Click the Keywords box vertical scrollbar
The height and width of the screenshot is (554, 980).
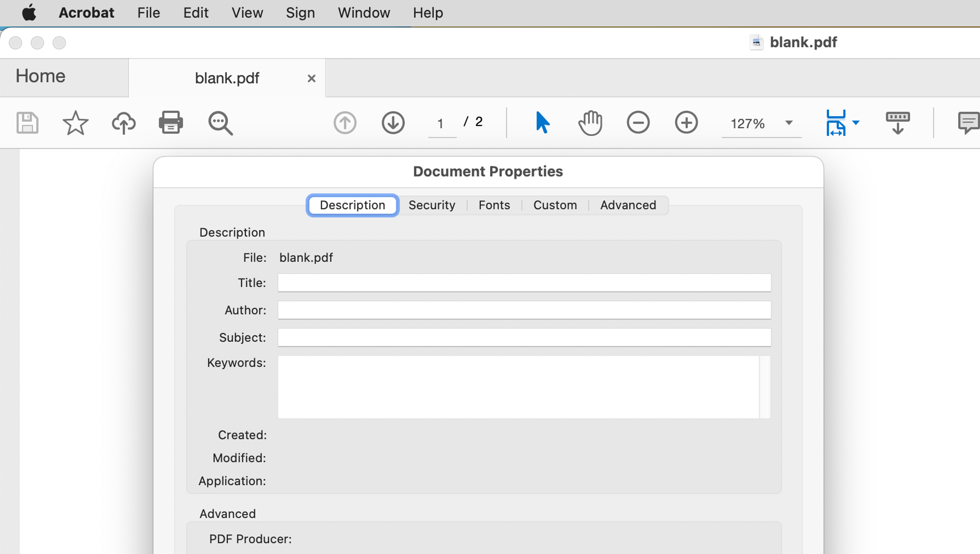(765, 387)
